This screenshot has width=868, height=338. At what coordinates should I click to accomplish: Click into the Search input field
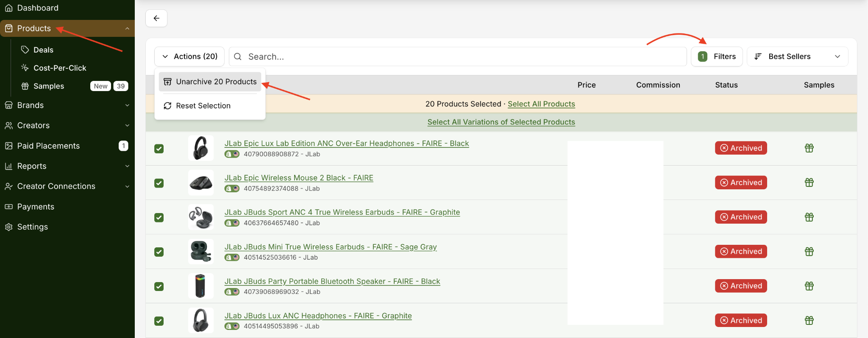[x=458, y=56]
